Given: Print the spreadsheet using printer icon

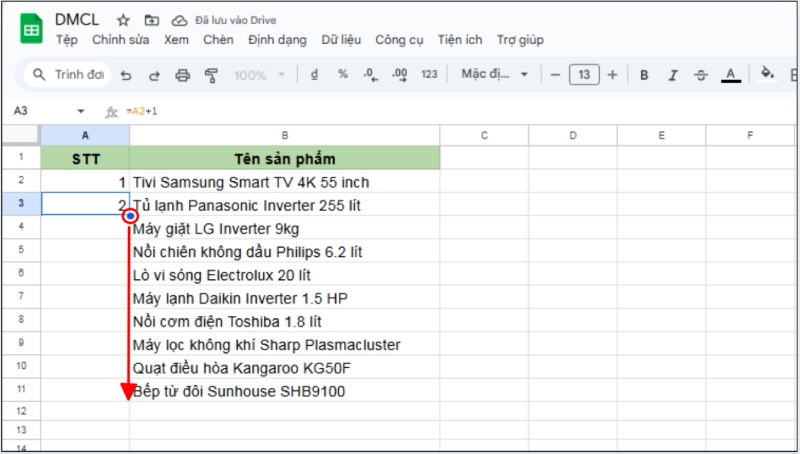Looking at the screenshot, I should tap(182, 75).
